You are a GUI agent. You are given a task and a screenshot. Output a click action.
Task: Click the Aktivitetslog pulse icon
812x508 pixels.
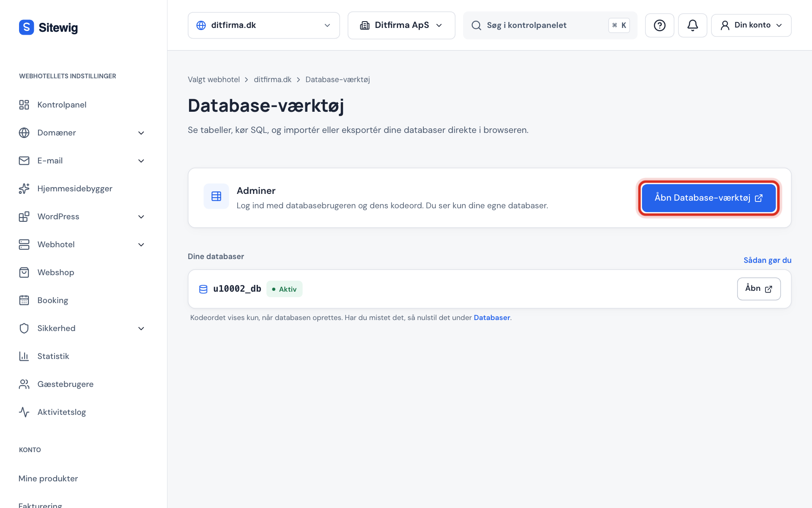point(24,412)
